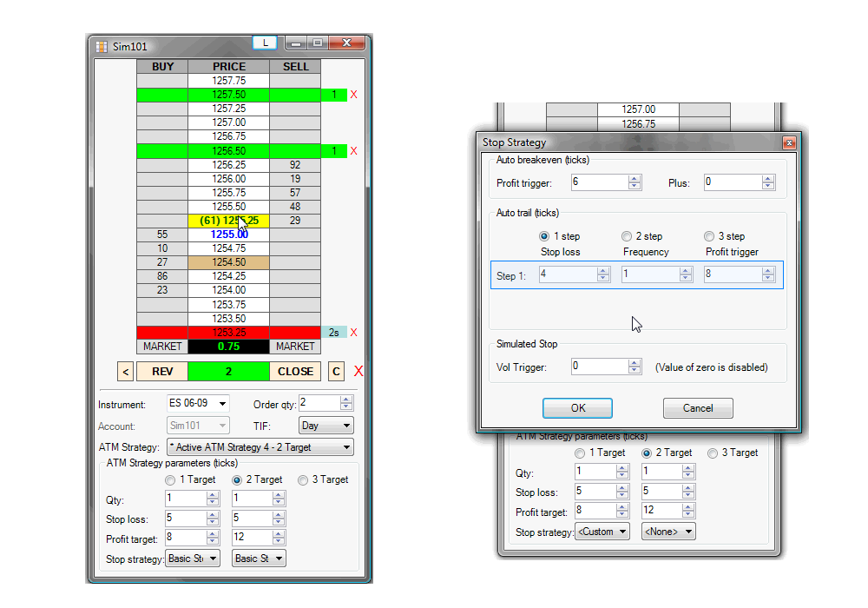
Task: Click the CLOSE position button
Action: [x=295, y=372]
